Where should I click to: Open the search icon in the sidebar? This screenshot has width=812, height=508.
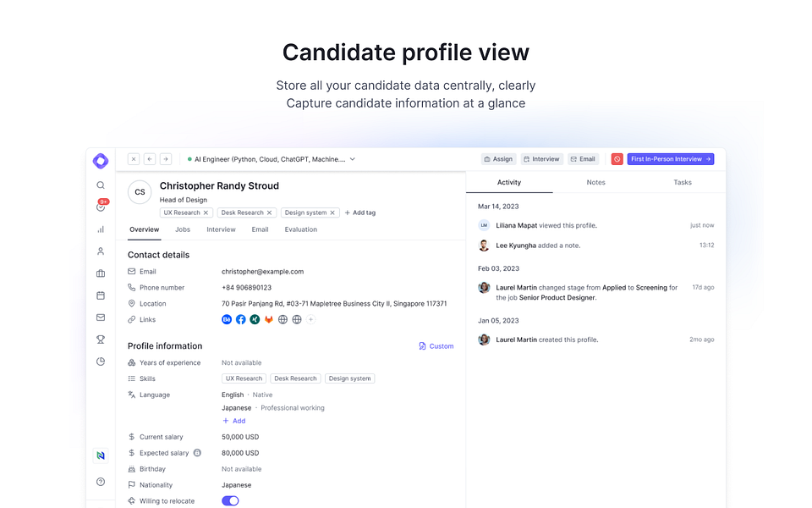tap(101, 185)
